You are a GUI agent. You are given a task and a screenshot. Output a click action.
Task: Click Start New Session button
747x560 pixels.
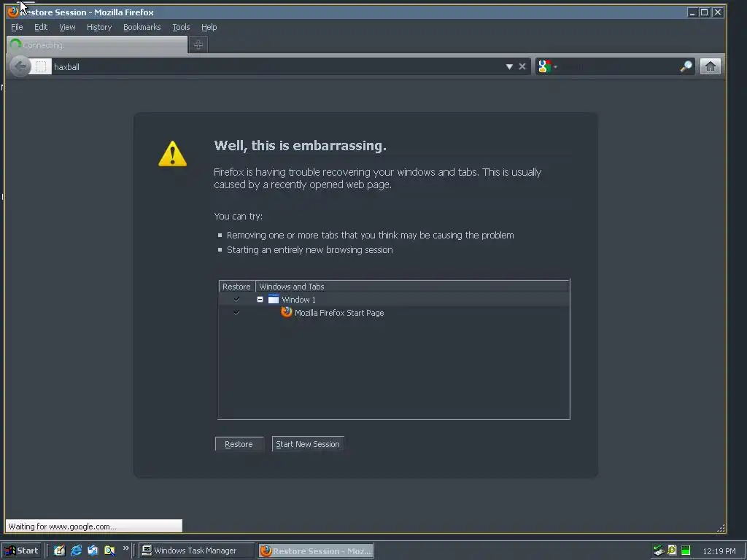pos(308,444)
